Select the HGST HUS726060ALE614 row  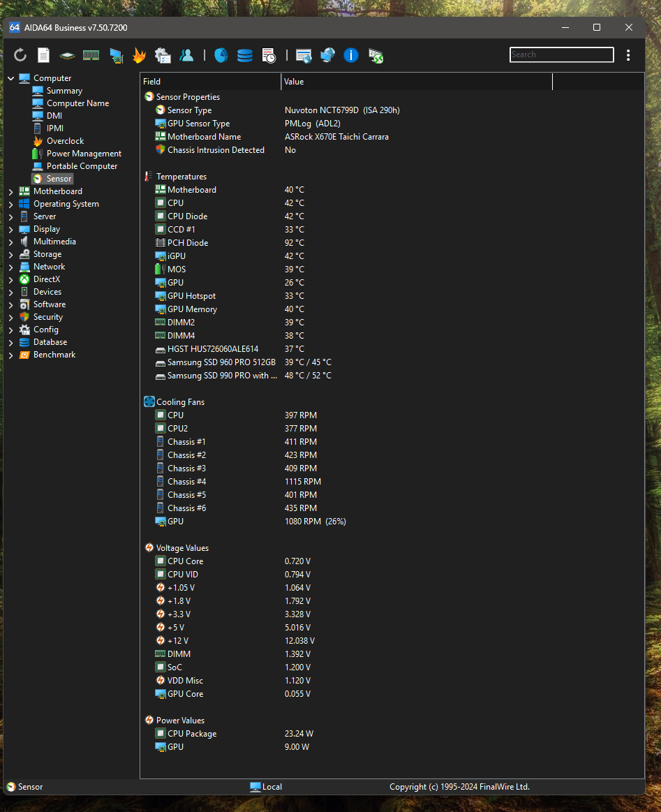tap(392, 349)
